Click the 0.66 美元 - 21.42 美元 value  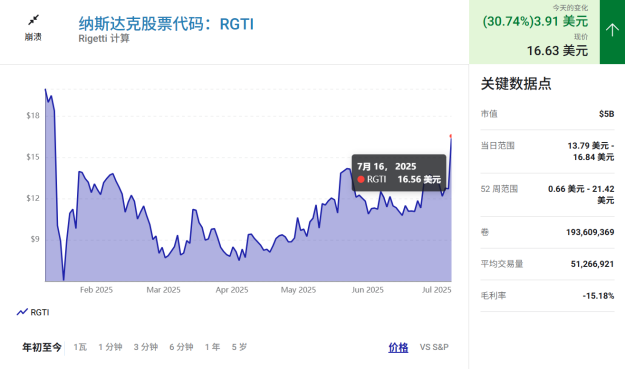coord(581,195)
